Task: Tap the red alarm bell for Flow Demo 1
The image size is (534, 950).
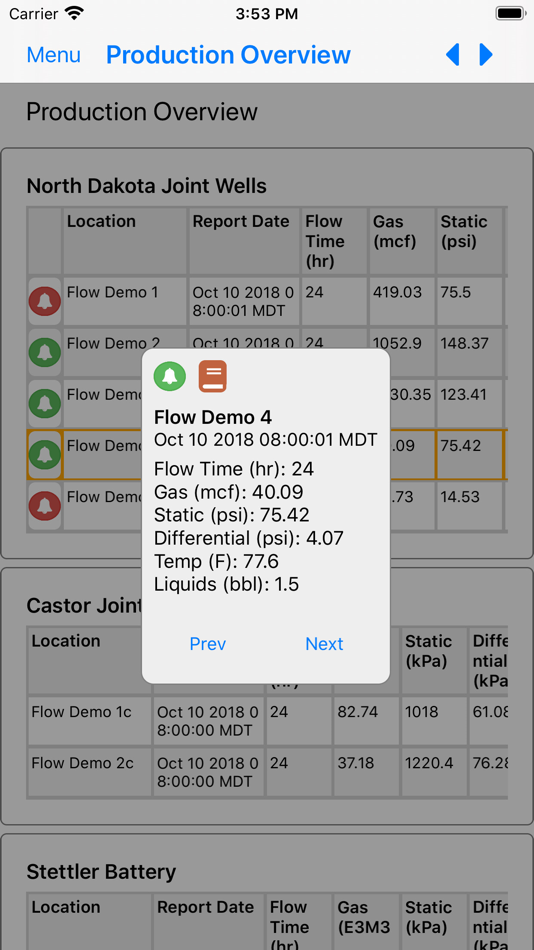Action: click(x=44, y=302)
